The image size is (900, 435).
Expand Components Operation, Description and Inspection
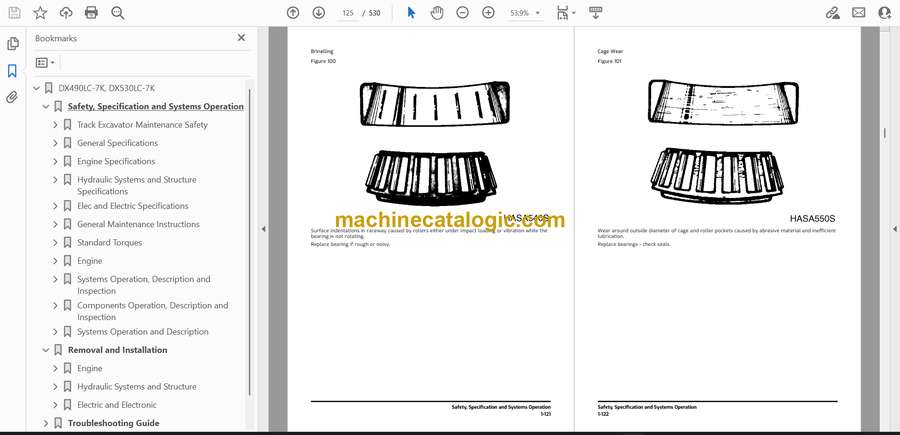(55, 306)
